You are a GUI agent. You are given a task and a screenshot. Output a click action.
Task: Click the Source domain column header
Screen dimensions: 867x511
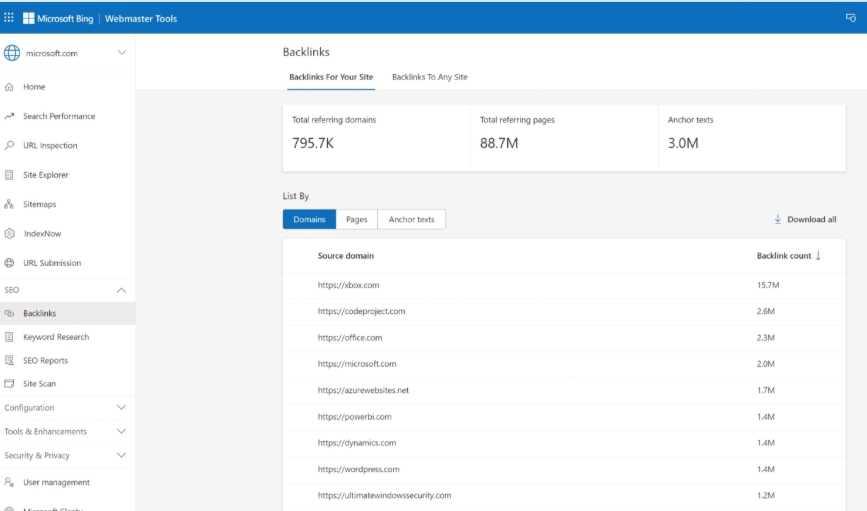[x=346, y=256]
